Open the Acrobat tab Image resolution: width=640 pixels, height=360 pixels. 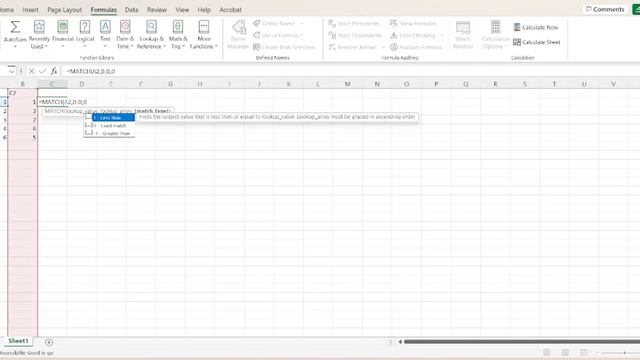click(231, 9)
